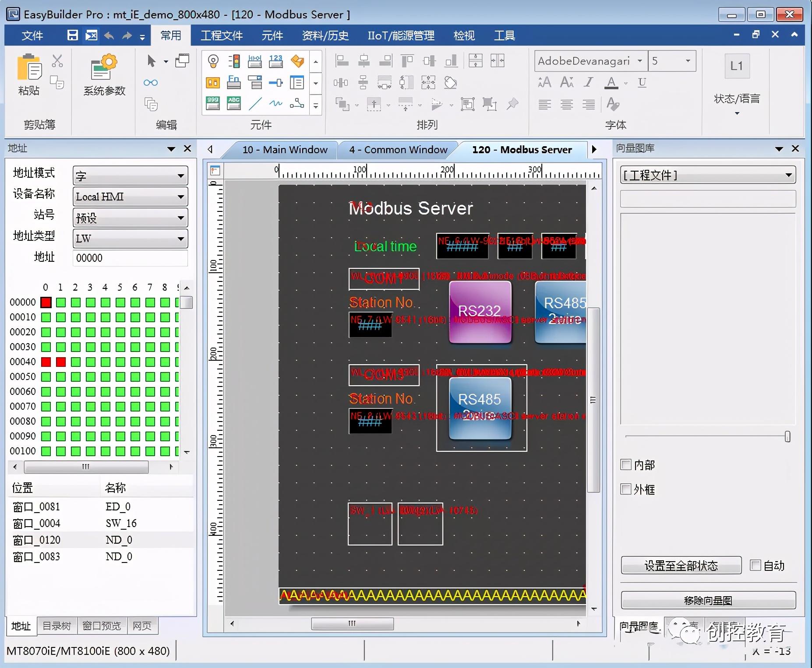Switch to the 元件 ribbon tab

click(x=272, y=35)
